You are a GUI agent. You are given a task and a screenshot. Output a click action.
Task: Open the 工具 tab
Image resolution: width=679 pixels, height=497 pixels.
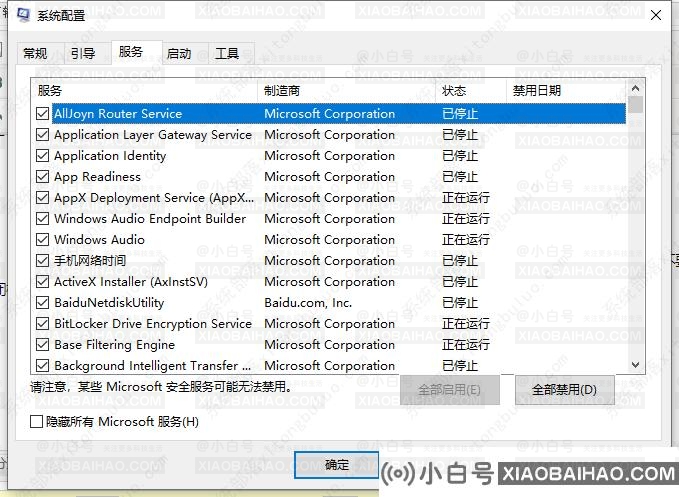click(x=231, y=54)
